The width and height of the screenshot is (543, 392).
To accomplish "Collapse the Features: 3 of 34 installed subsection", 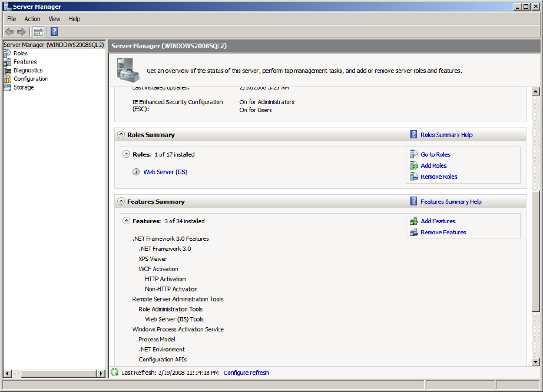I will pyautogui.click(x=127, y=221).
